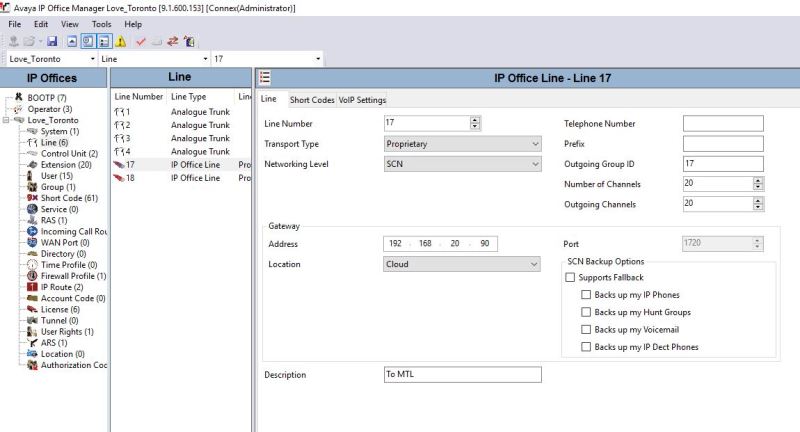Image resolution: width=800 pixels, height=432 pixels.
Task: Click the gray toolbar icon after red checkmark
Action: [157, 41]
